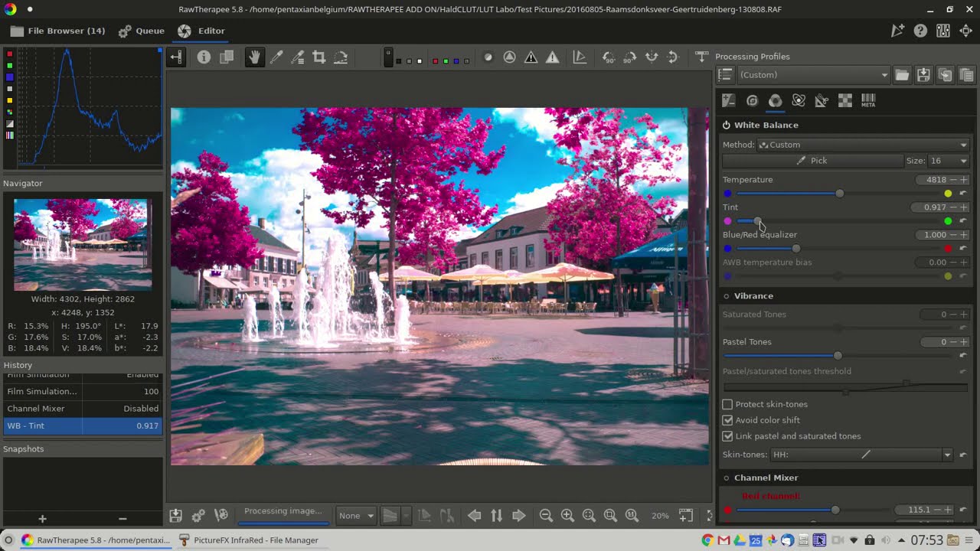The image size is (980, 551).
Task: Reset Temperature to default
Action: point(963,193)
